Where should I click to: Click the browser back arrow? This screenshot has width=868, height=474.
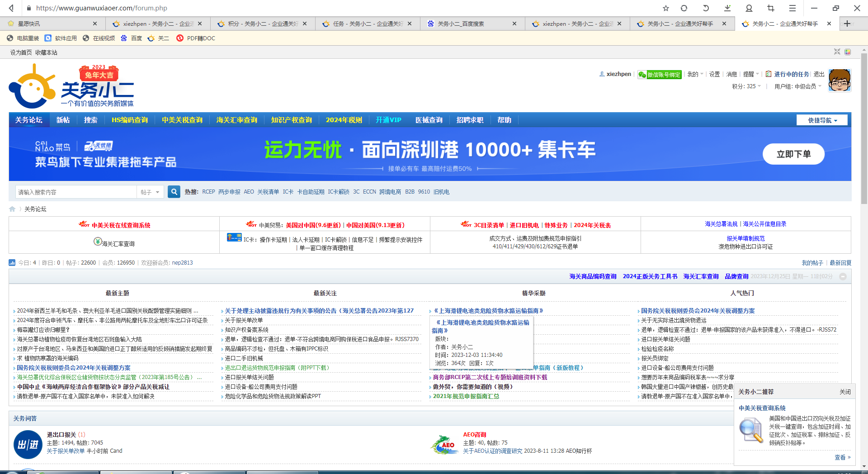point(11,8)
